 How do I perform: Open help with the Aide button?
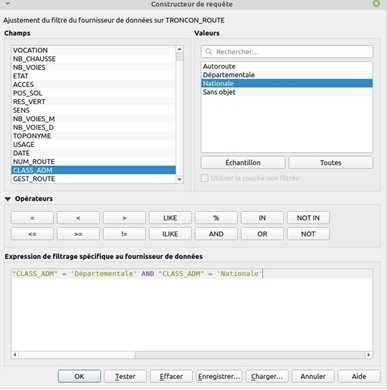pyautogui.click(x=359, y=376)
